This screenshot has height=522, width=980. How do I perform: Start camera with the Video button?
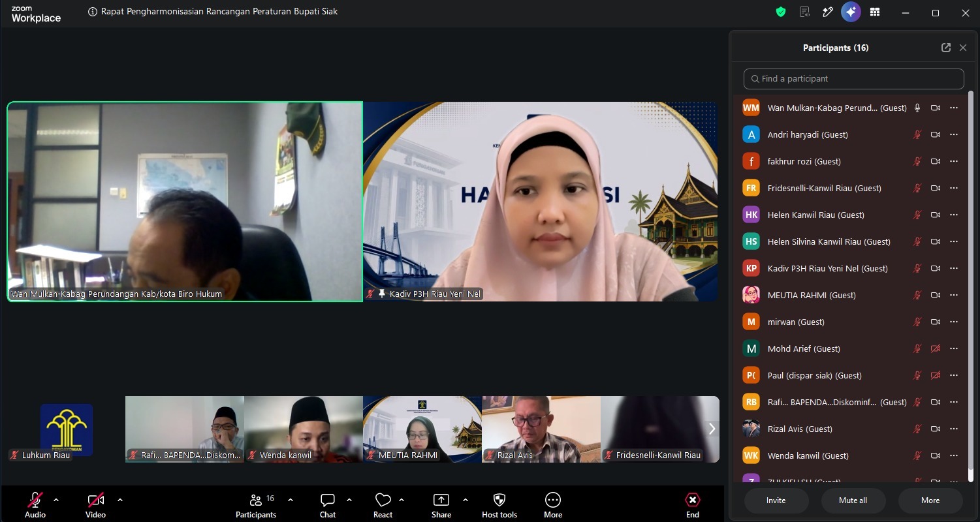95,505
